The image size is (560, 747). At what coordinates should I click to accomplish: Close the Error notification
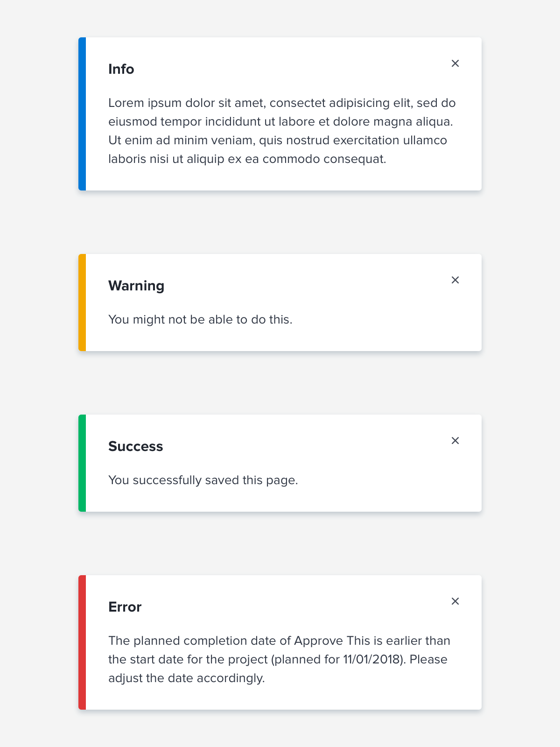[x=455, y=601]
